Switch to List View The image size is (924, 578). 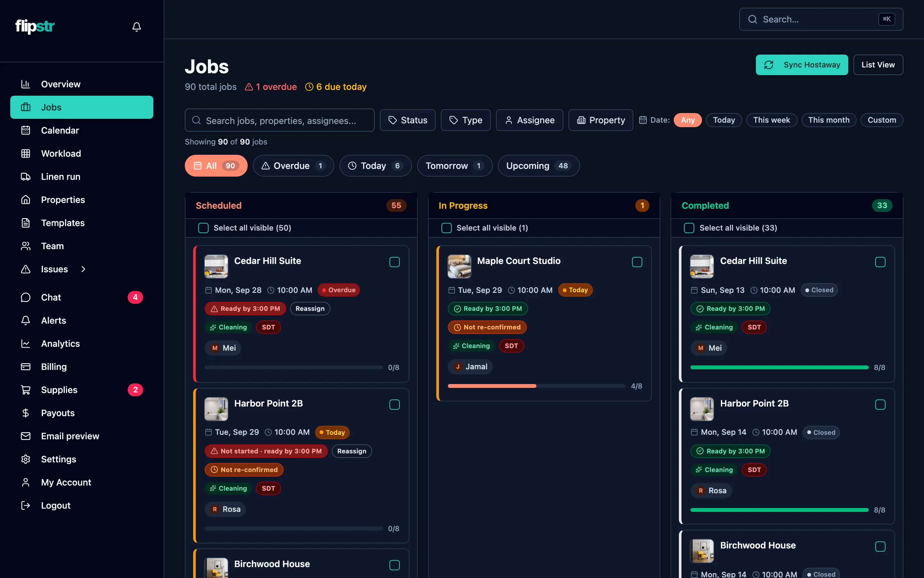(878, 65)
